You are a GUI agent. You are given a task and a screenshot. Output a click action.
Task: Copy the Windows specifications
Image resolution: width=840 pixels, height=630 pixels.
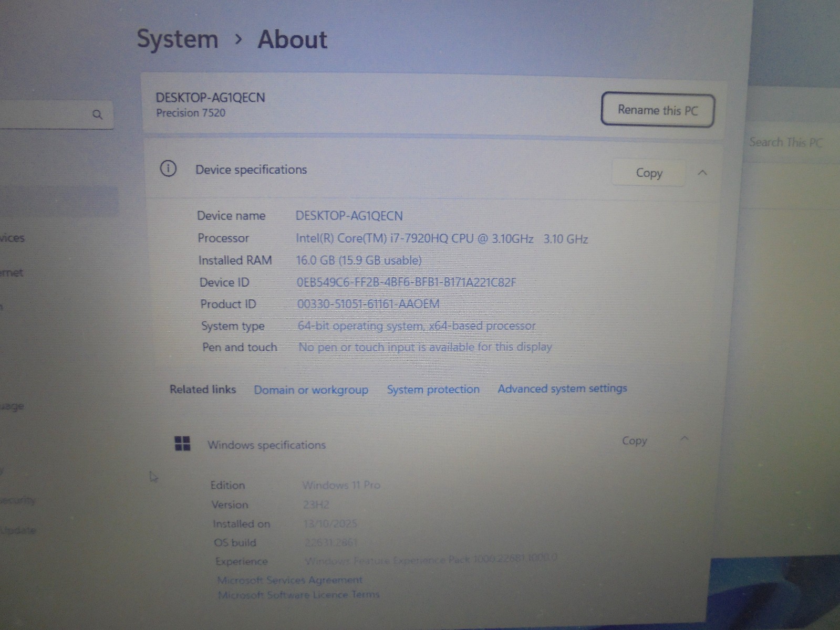click(634, 440)
